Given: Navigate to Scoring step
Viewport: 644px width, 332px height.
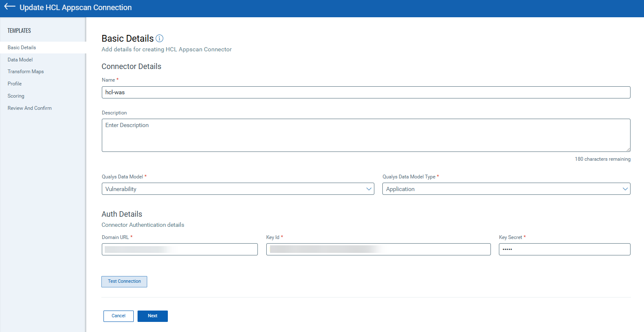Looking at the screenshot, I should coord(16,96).
